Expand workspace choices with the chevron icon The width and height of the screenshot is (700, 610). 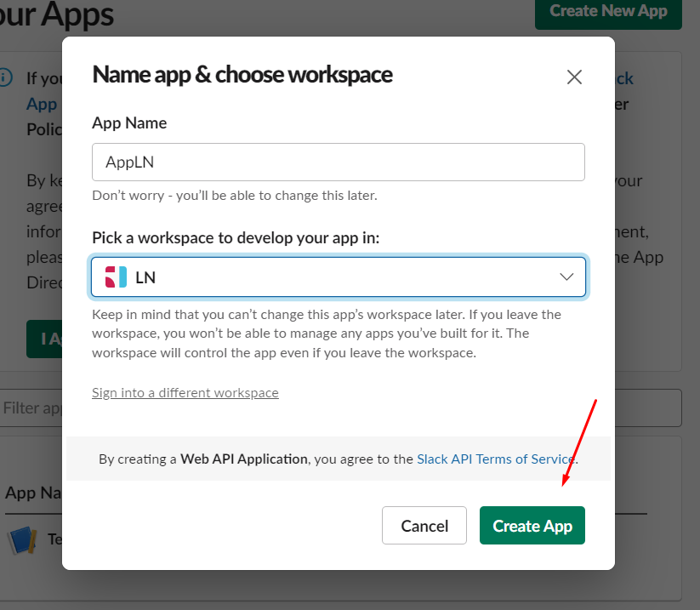pos(566,276)
